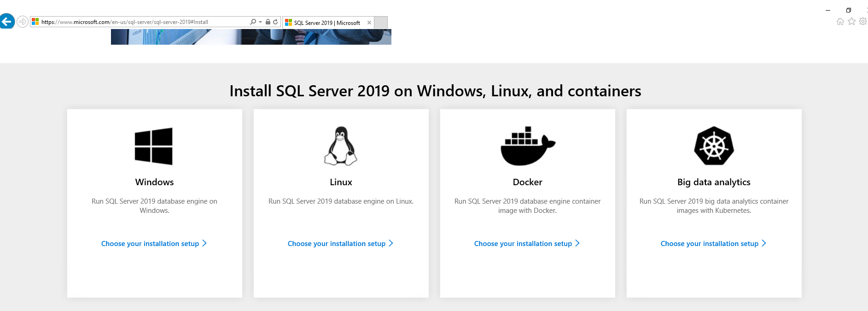Click the Kubernetes container images description text
This screenshot has height=311, width=868.
pyautogui.click(x=714, y=206)
